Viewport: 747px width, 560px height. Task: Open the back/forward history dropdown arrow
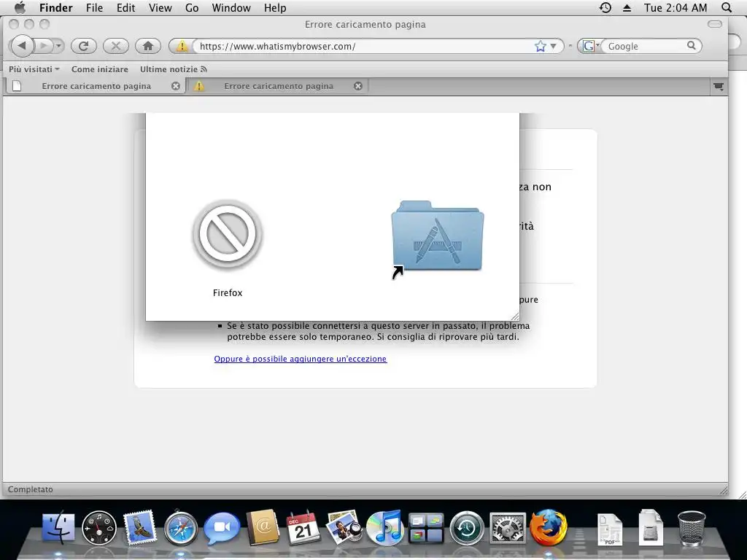click(58, 46)
